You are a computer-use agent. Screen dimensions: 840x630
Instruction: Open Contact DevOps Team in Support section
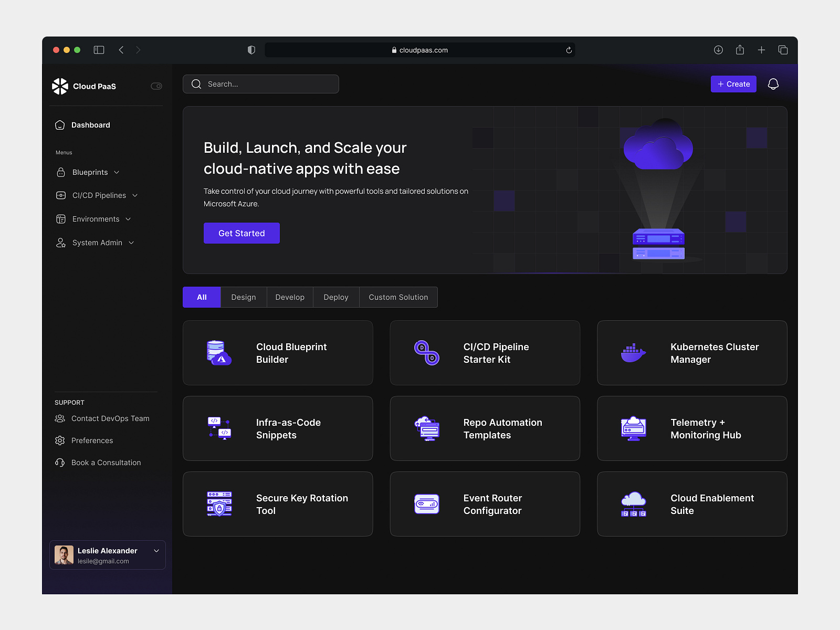click(110, 418)
